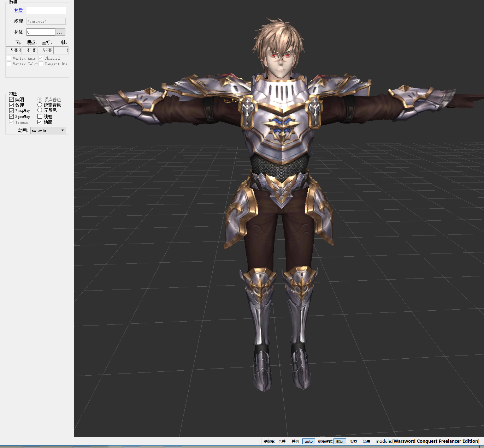Click the 顶点 vertex count value box
Screen dimensions: 484x448
30,50
